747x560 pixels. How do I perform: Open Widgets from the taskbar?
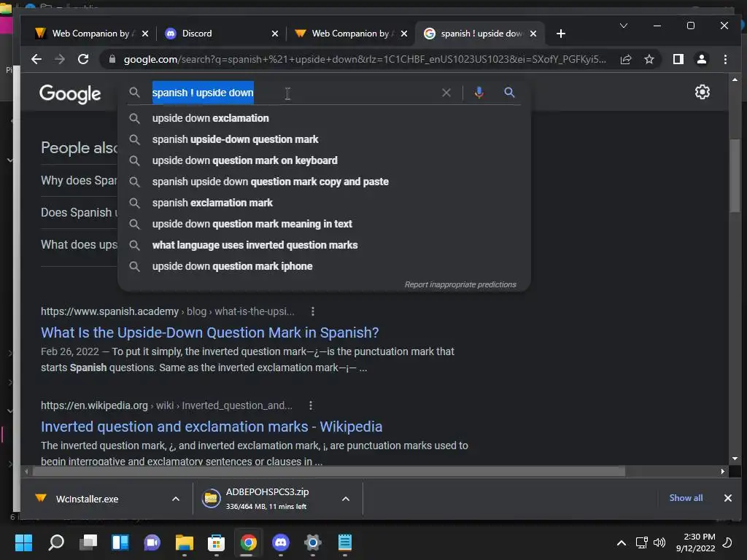click(120, 542)
